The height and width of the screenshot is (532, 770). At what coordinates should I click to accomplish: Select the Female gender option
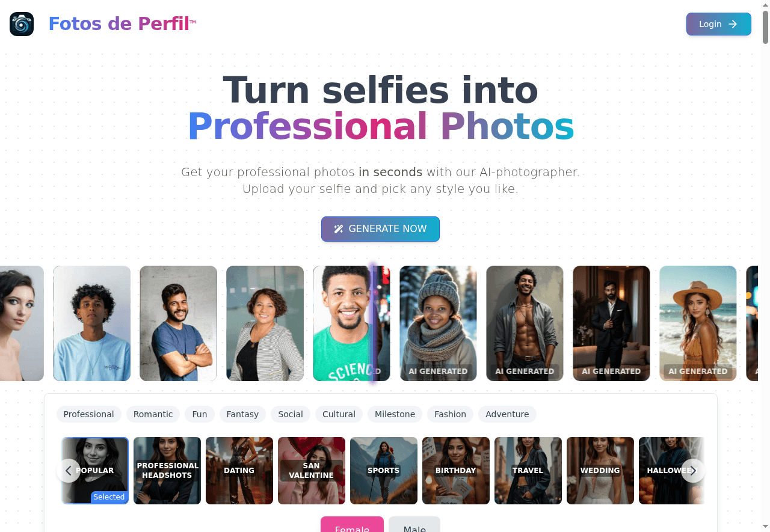coord(352,528)
